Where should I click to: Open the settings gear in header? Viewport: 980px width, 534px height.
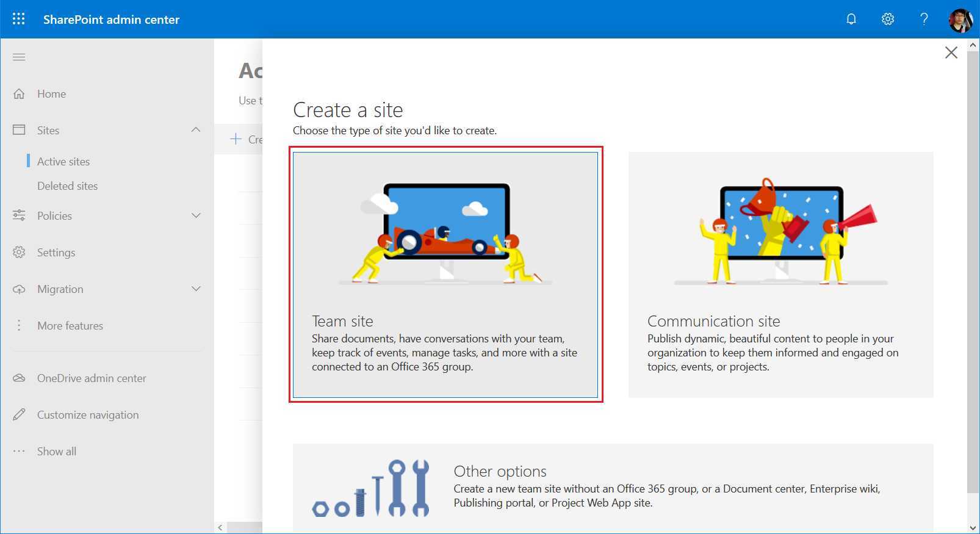tap(888, 19)
